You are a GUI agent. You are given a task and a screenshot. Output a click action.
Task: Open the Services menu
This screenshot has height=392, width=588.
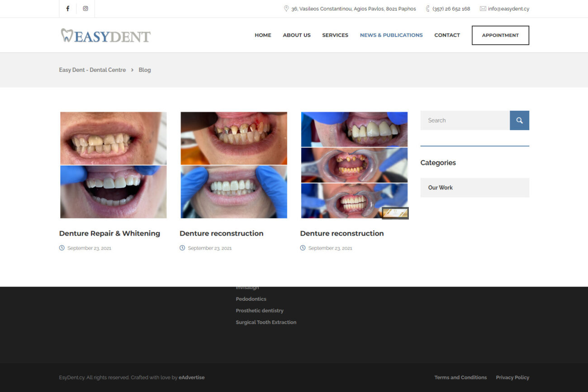(x=335, y=35)
